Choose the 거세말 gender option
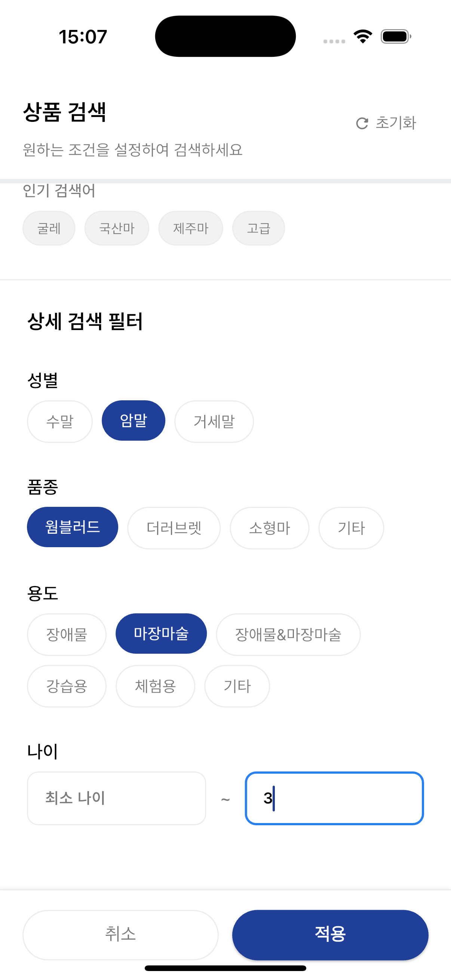The image size is (451, 980). point(214,421)
